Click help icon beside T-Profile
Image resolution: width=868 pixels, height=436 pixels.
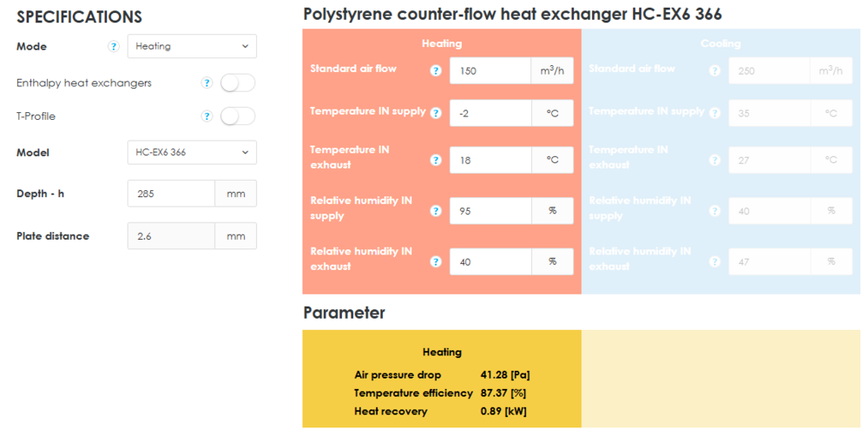pos(207,116)
